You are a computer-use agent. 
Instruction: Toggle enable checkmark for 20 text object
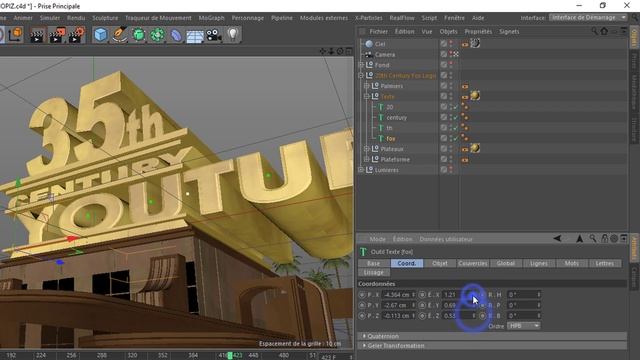[456, 107]
